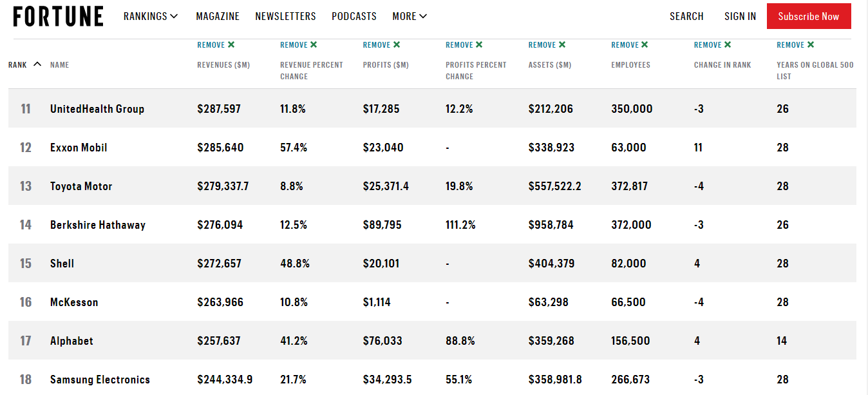Viewport: 868px width, 395px height.
Task: Open the Magazine menu item
Action: pyautogui.click(x=218, y=16)
